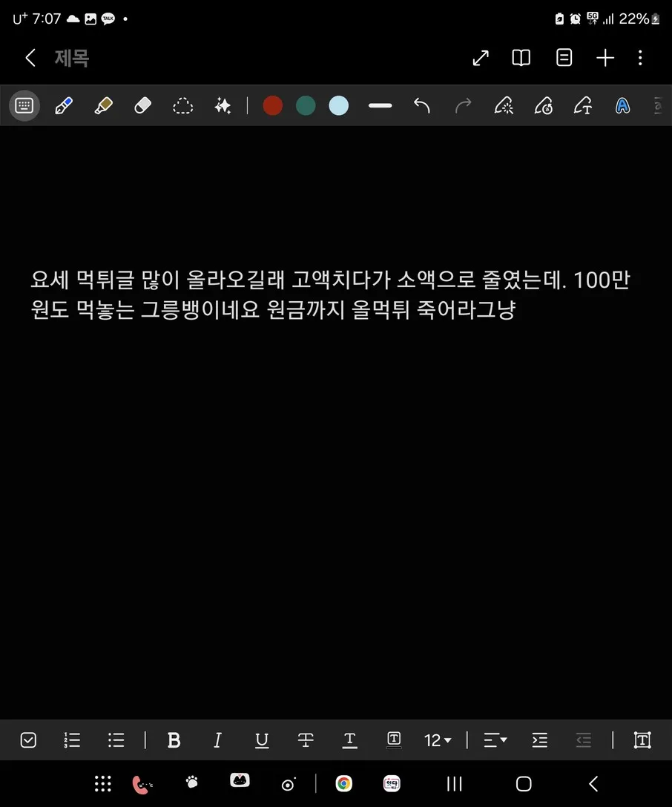672x807 pixels.
Task: Open the three-dot more options menu
Action: point(640,58)
